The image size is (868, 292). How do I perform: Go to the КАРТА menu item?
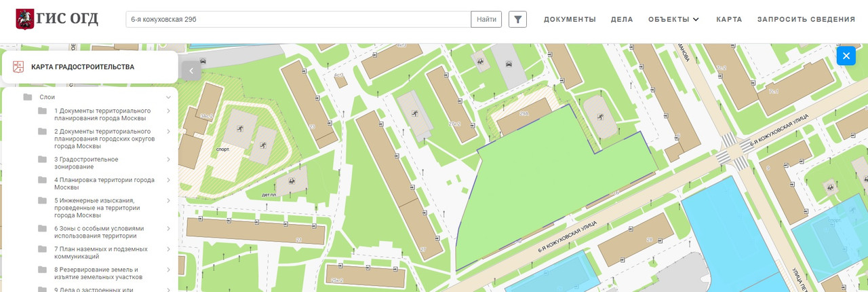pyautogui.click(x=729, y=19)
